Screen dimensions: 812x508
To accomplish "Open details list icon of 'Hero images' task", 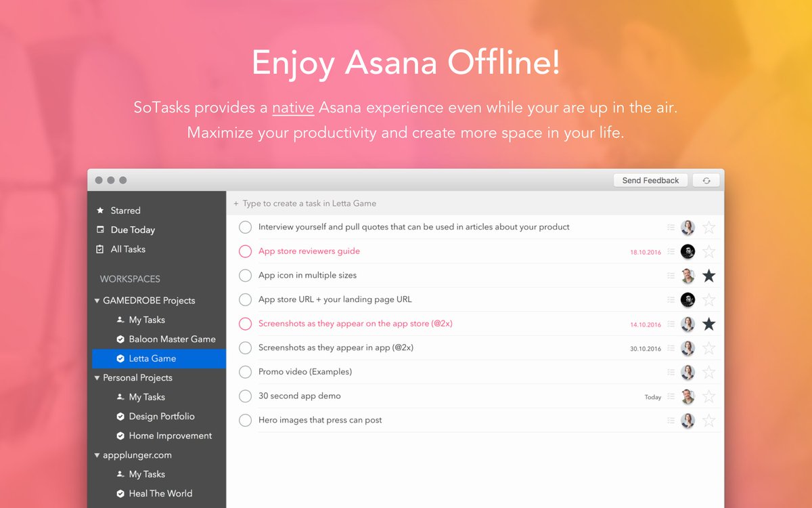I will pyautogui.click(x=671, y=421).
